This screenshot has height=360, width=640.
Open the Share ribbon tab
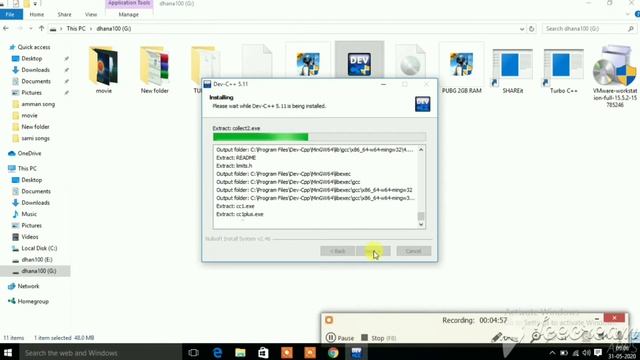coord(64,14)
